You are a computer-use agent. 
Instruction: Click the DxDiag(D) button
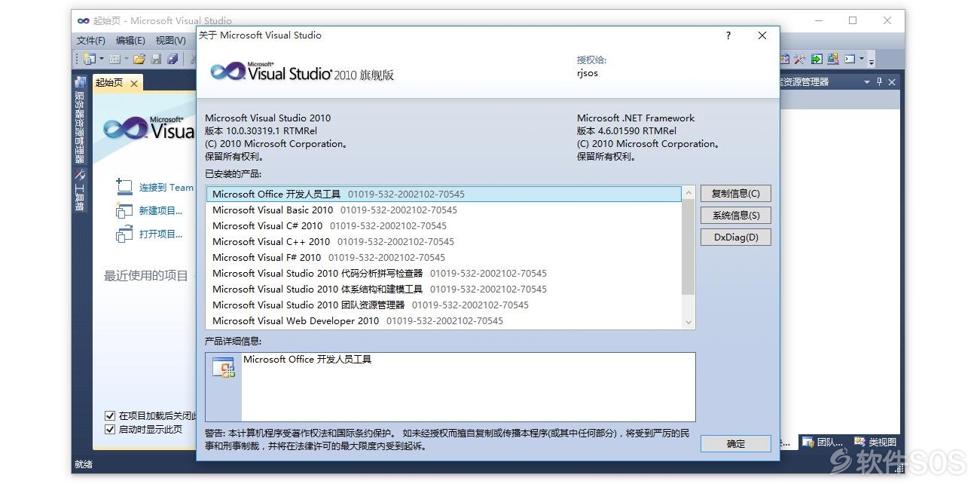tap(735, 237)
